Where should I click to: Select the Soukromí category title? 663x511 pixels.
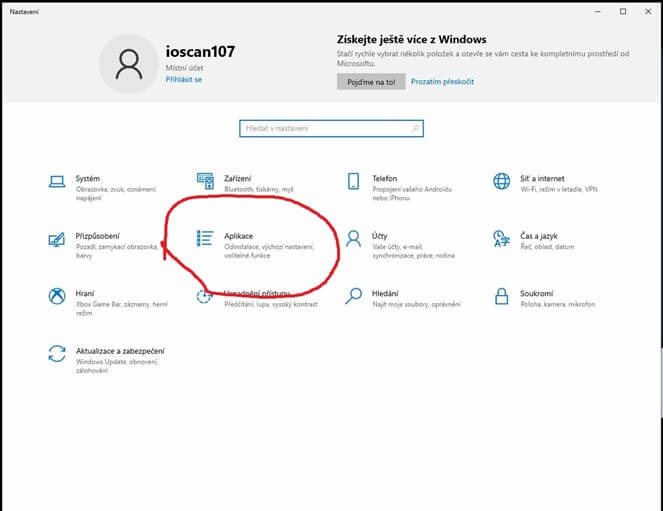[537, 293]
